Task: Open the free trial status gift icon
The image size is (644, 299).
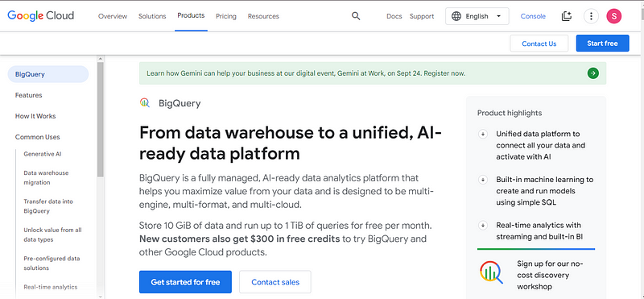Action: [567, 16]
